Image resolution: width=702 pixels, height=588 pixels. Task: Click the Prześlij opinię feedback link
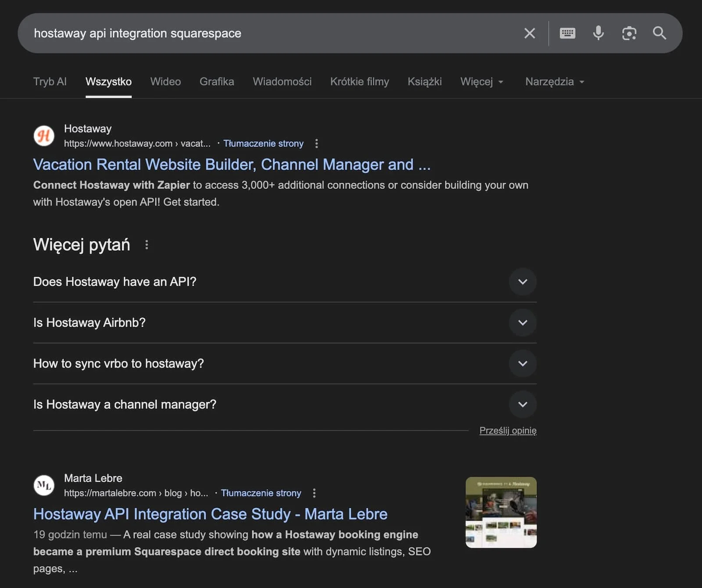pos(508,431)
